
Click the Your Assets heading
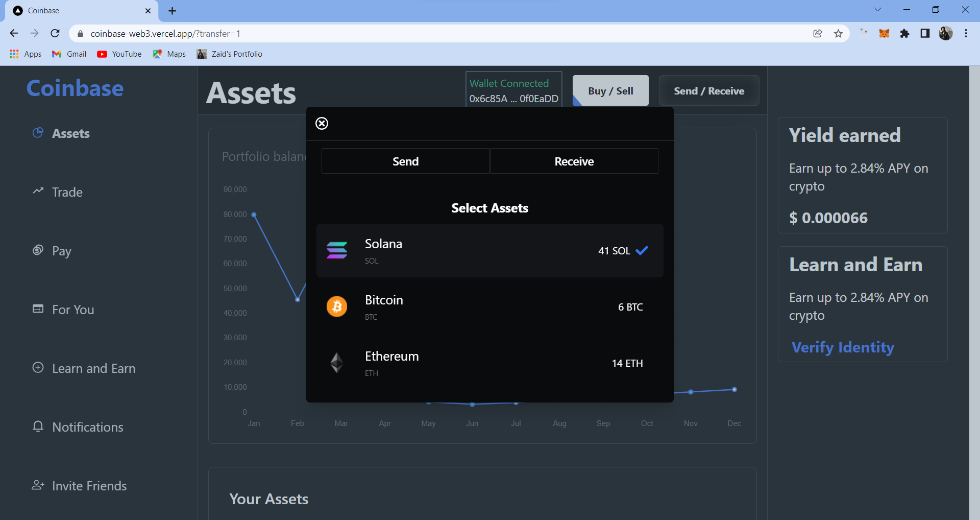coord(269,499)
